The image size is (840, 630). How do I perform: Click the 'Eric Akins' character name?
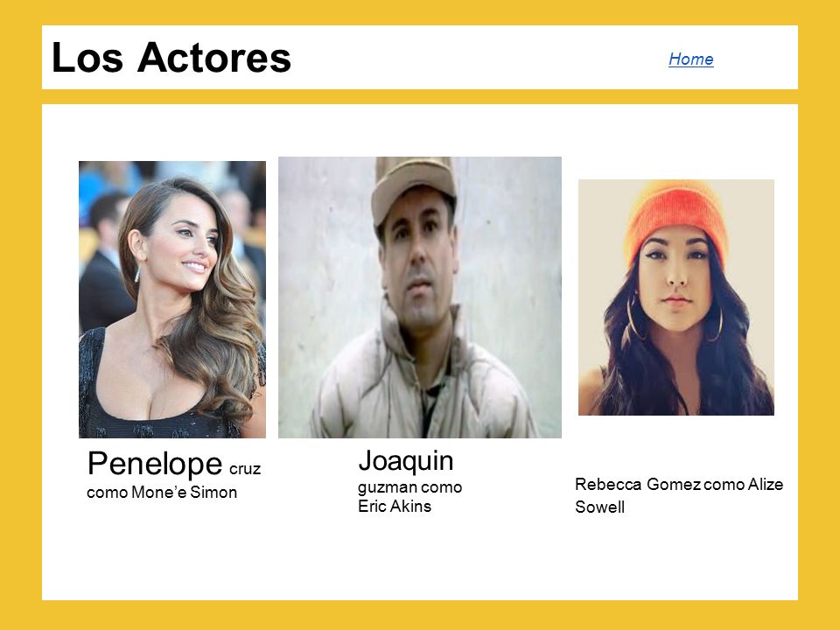(395, 507)
